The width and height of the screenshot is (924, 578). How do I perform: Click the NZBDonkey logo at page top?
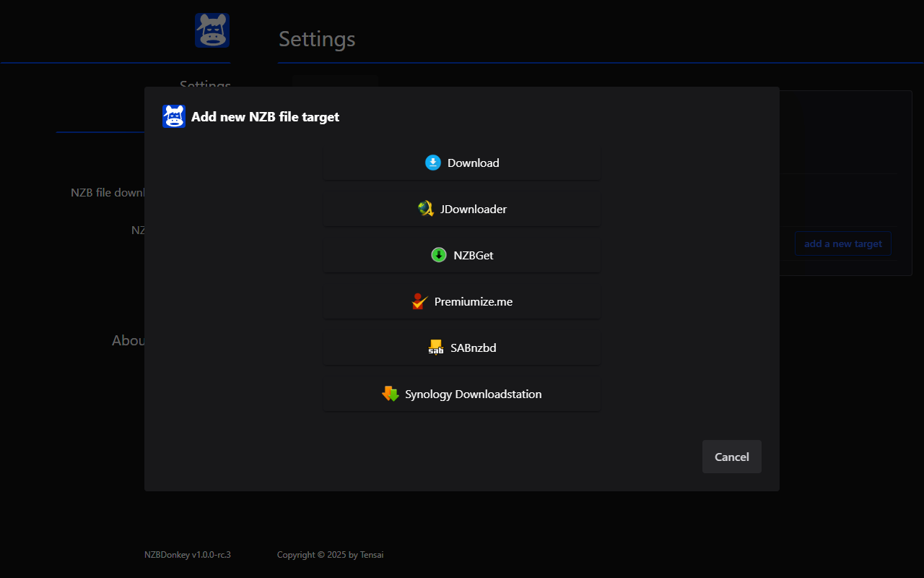click(212, 30)
